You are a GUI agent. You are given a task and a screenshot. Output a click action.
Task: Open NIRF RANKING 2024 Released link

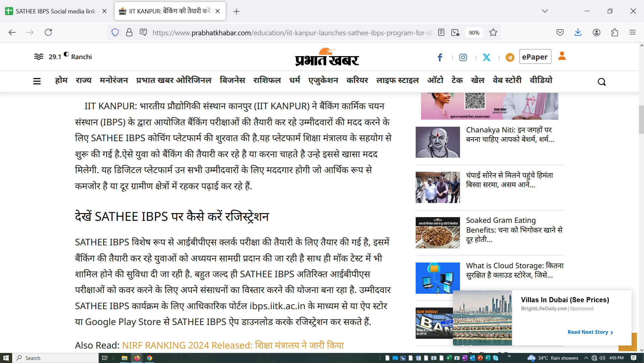(x=233, y=345)
